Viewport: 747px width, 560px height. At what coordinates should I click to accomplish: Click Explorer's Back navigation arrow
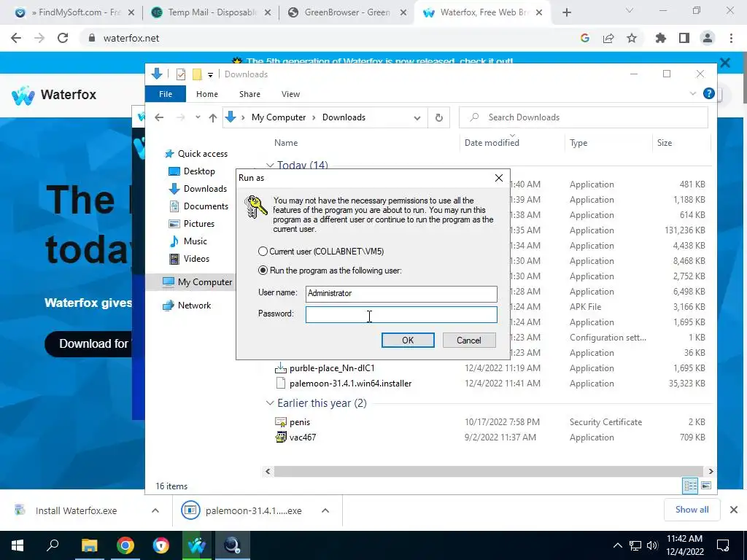159,117
